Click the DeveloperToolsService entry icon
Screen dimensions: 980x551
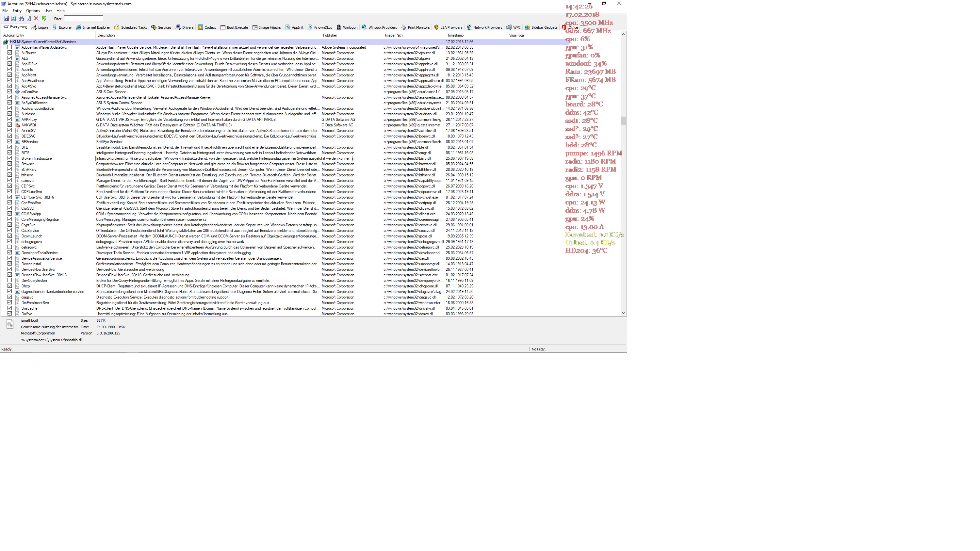coord(17,253)
